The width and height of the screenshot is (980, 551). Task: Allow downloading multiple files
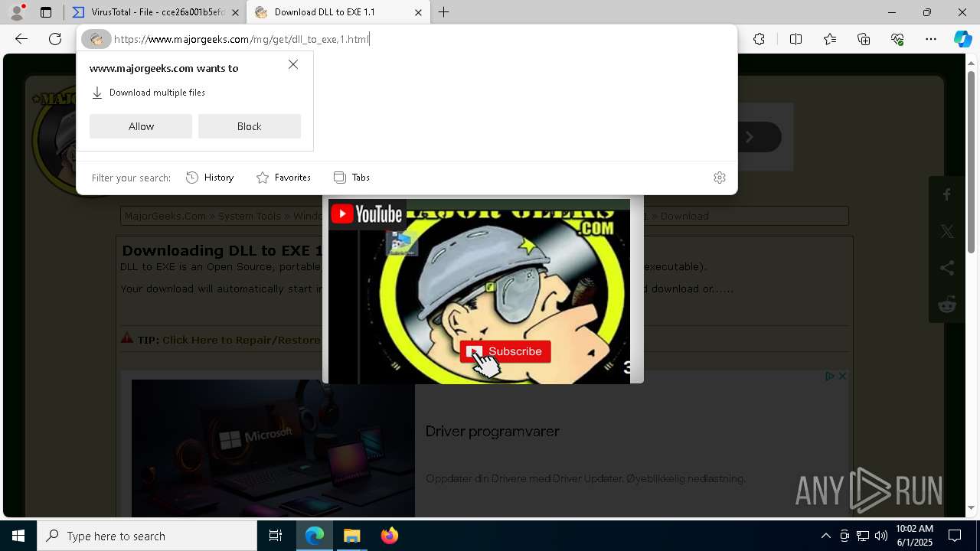click(x=141, y=126)
